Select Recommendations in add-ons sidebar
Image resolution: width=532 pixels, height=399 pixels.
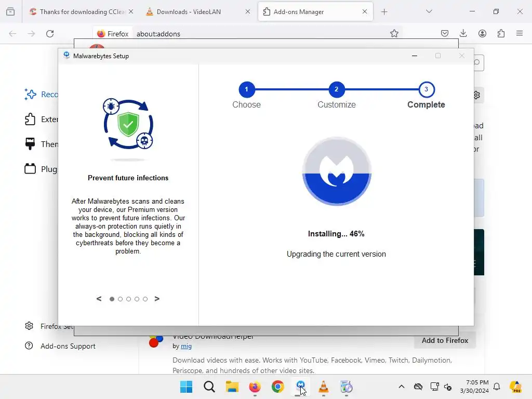tap(41, 95)
